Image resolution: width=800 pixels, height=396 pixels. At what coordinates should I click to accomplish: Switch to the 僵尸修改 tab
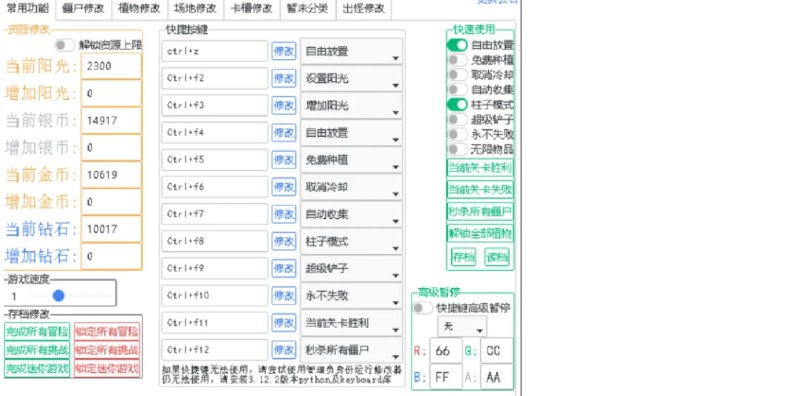pos(83,9)
